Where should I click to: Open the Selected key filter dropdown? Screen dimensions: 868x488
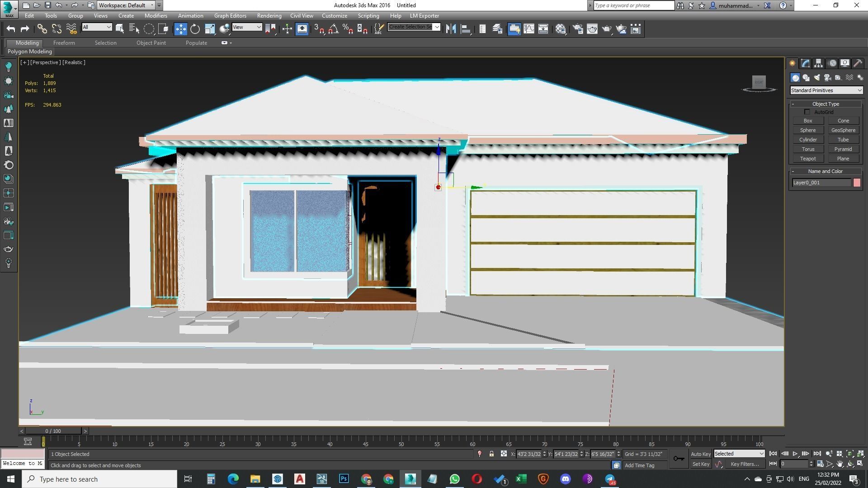tap(739, 454)
